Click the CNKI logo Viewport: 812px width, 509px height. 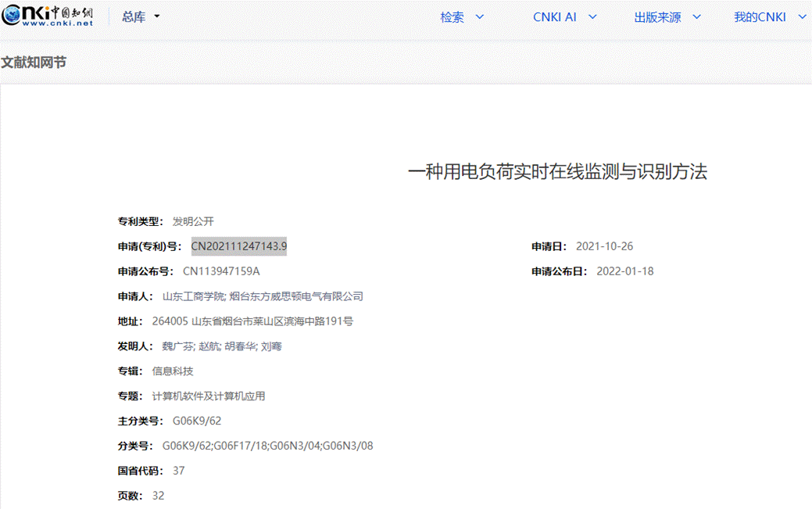47,16
